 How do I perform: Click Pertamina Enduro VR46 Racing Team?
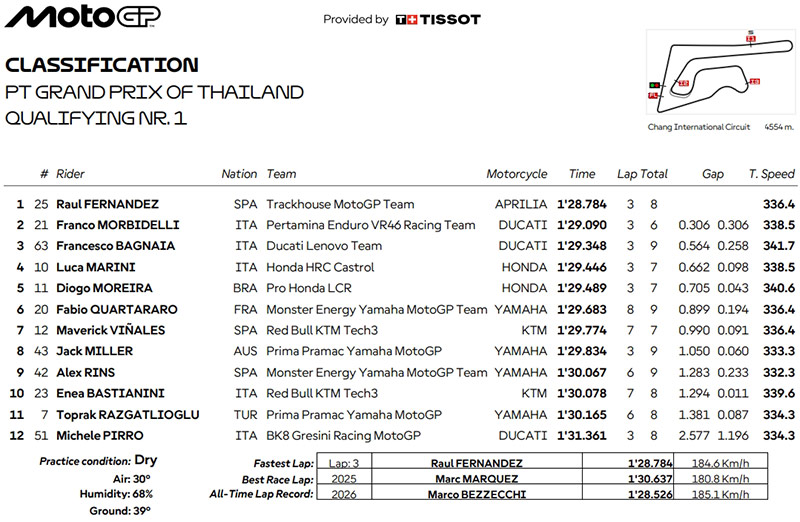(370, 225)
